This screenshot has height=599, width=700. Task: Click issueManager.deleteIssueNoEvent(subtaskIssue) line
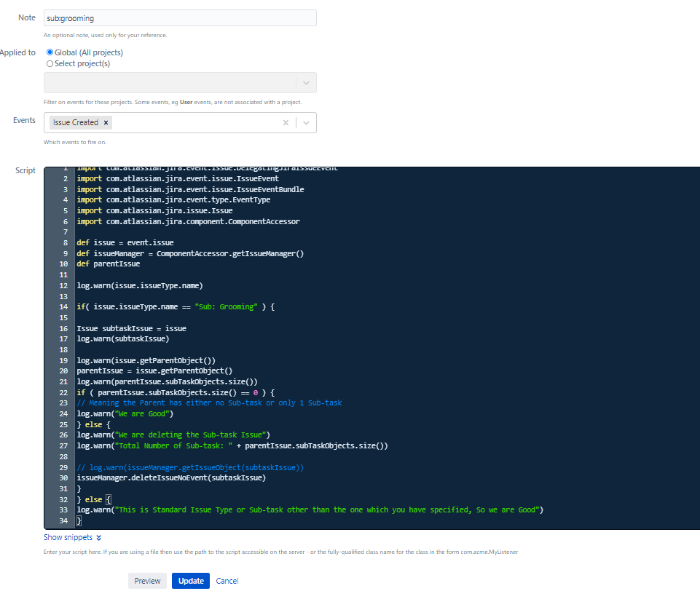(x=171, y=478)
